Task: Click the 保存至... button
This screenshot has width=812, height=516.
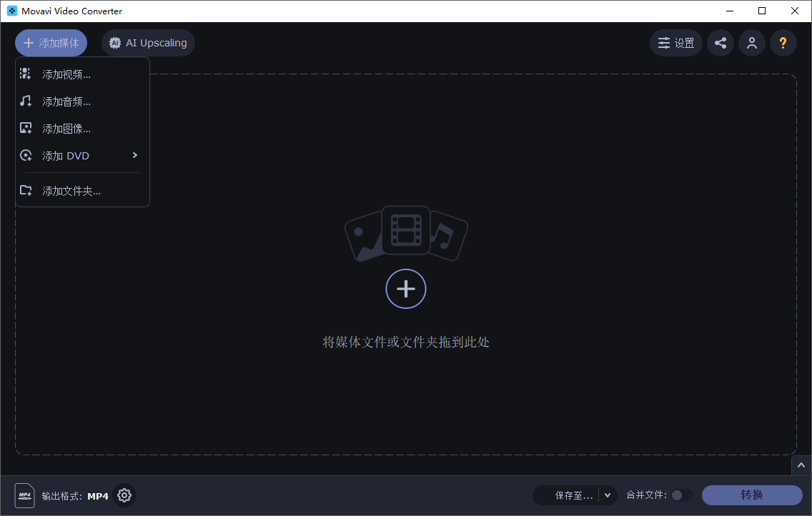Action: 566,495
